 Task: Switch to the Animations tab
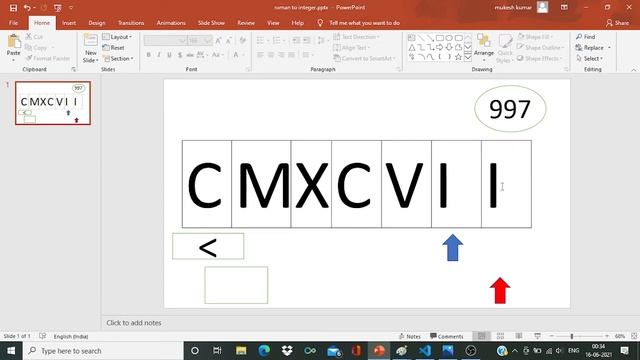(171, 23)
